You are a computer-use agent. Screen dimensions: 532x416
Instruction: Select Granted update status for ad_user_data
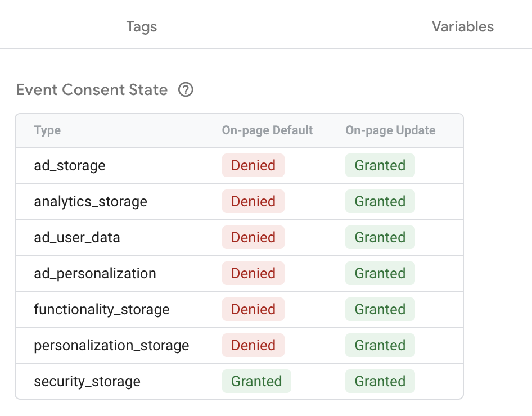[x=380, y=237]
